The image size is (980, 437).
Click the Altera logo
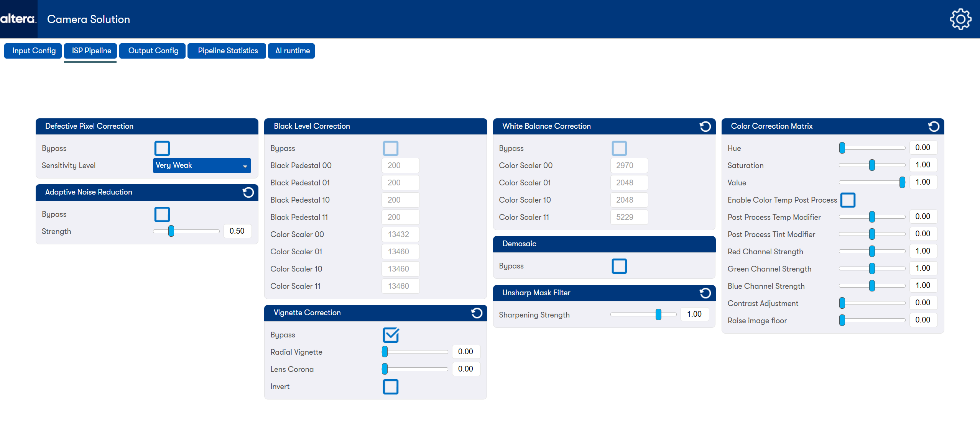coord(18,19)
